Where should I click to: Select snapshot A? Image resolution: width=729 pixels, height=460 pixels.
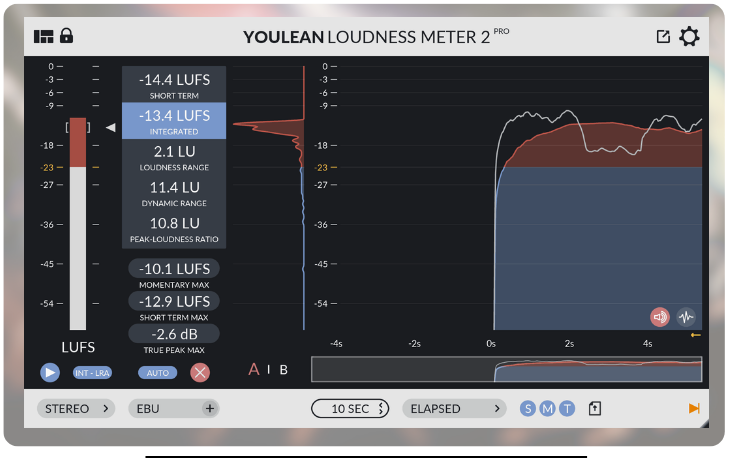(x=254, y=369)
